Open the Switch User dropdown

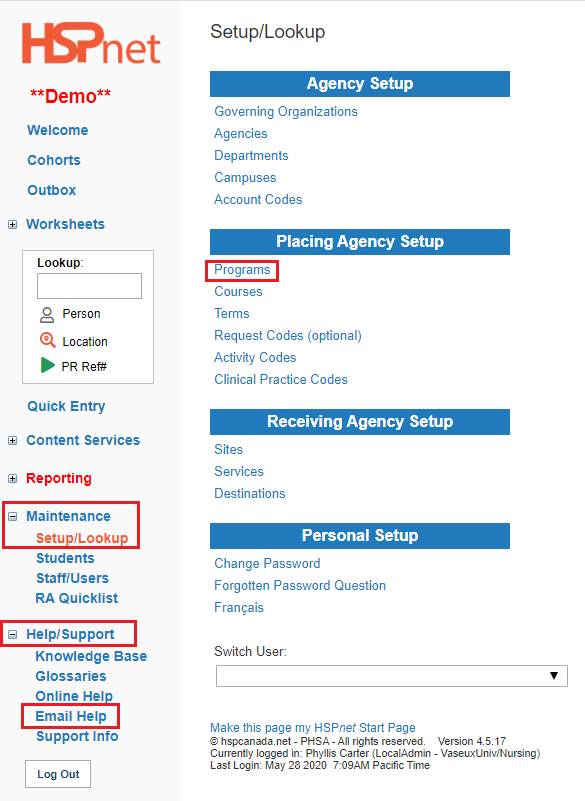pos(392,676)
